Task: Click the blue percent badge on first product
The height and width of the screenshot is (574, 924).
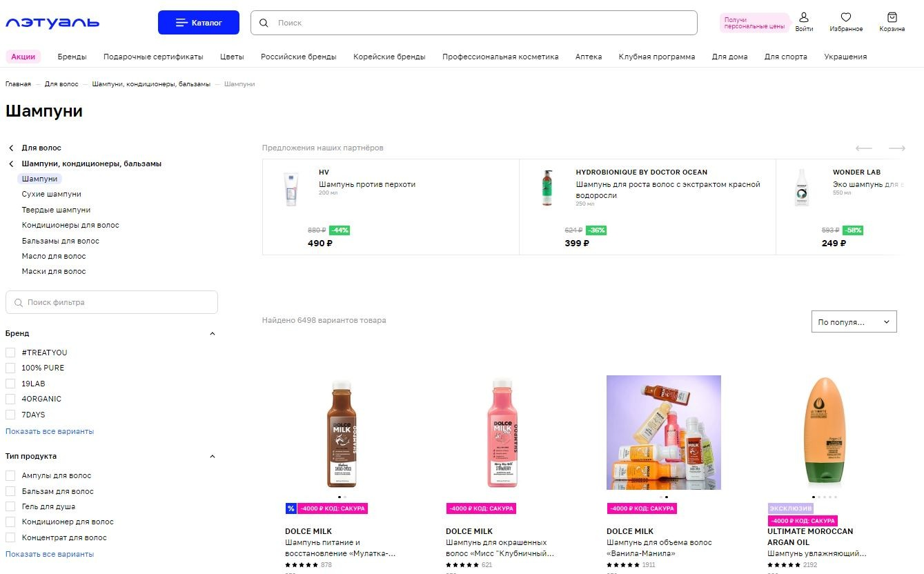Action: click(291, 508)
